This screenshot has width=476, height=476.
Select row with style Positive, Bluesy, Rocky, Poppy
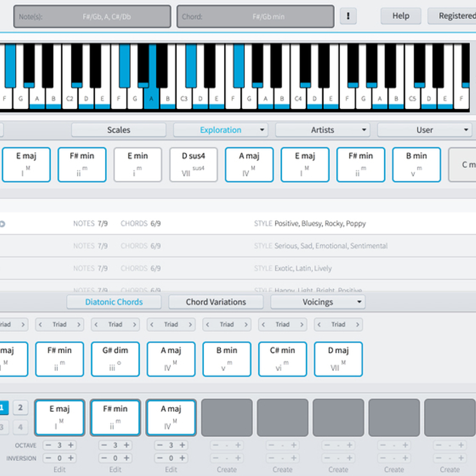[238, 223]
